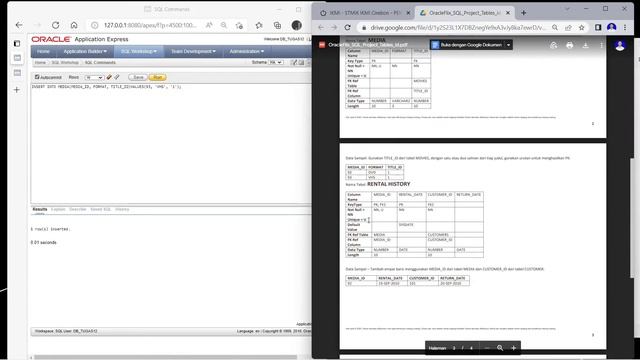Switch to the History tab
This screenshot has width=640, height=360.
tap(122, 209)
